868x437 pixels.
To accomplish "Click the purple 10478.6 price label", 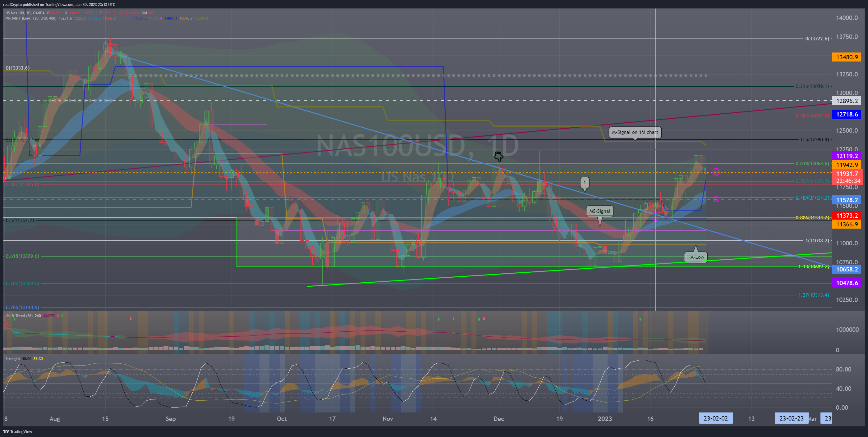I will click(x=847, y=283).
